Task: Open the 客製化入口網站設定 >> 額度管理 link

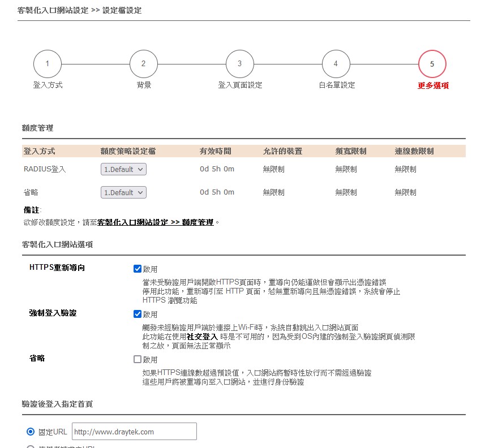Action: [156, 223]
